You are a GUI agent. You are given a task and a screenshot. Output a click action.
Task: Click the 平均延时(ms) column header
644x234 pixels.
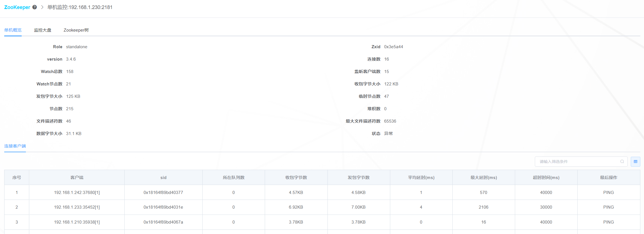(421, 178)
